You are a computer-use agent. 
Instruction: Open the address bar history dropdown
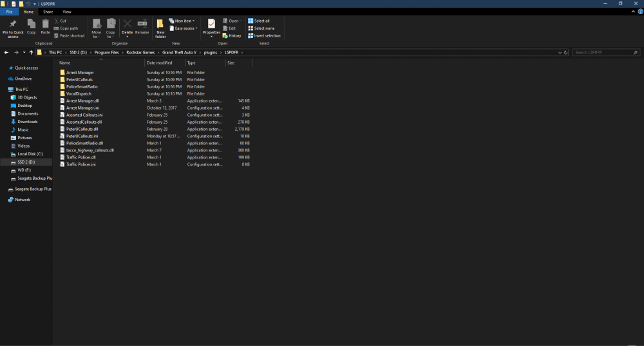click(560, 53)
